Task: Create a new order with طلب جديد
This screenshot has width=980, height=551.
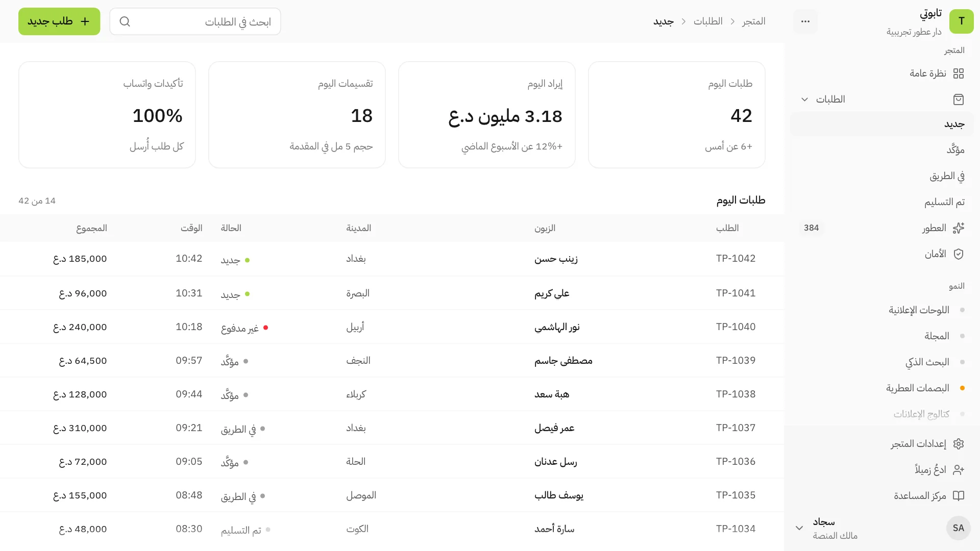Action: click(x=59, y=21)
